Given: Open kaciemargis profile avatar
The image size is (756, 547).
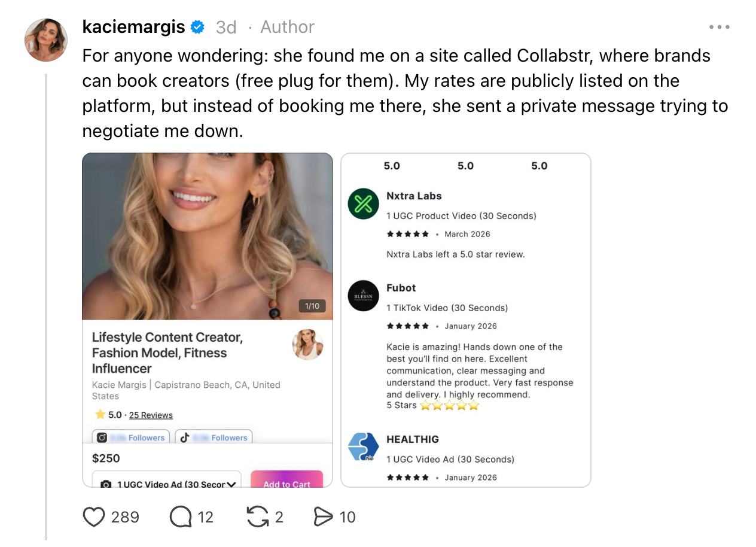Looking at the screenshot, I should [46, 40].
